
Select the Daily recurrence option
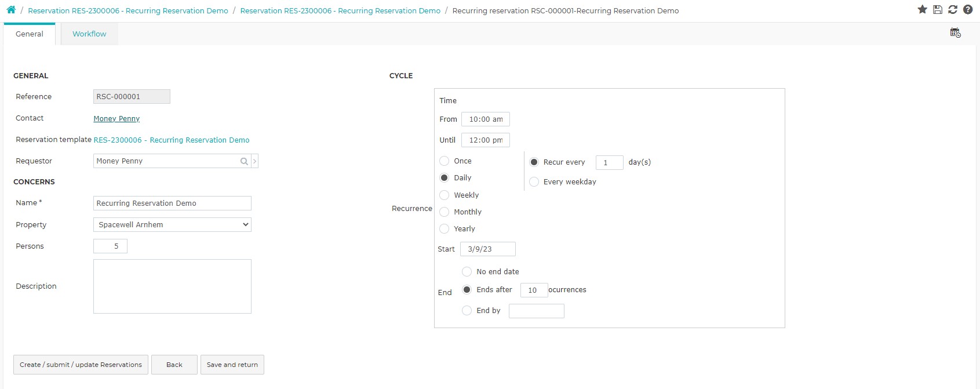pos(445,178)
